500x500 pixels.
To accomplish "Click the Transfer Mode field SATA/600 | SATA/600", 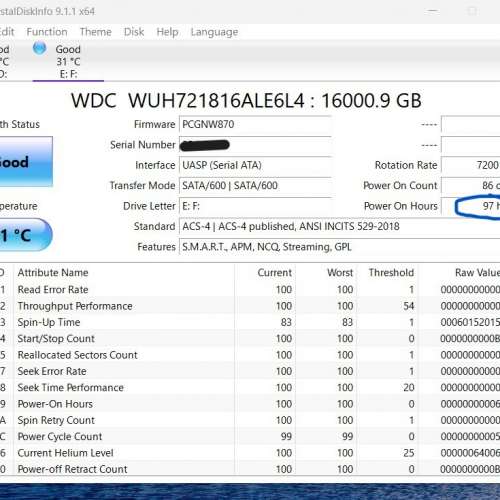I will (x=255, y=186).
